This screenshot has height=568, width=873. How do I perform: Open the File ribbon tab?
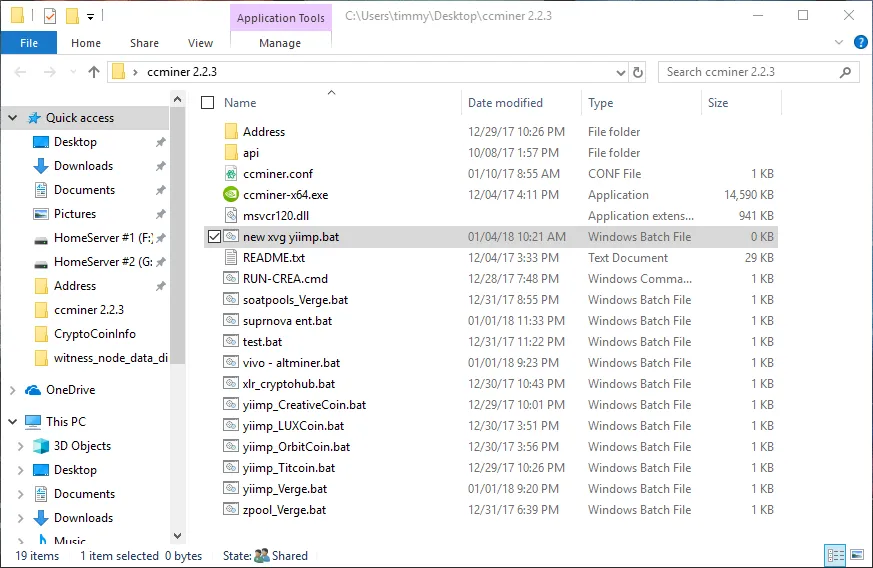point(29,43)
